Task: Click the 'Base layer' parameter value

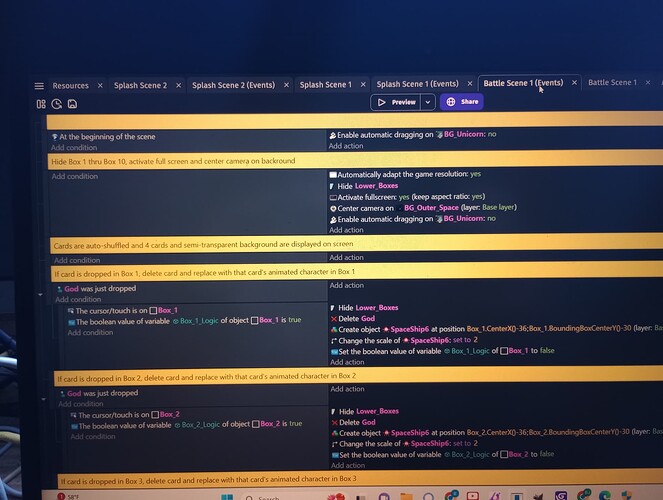Action: coord(499,207)
